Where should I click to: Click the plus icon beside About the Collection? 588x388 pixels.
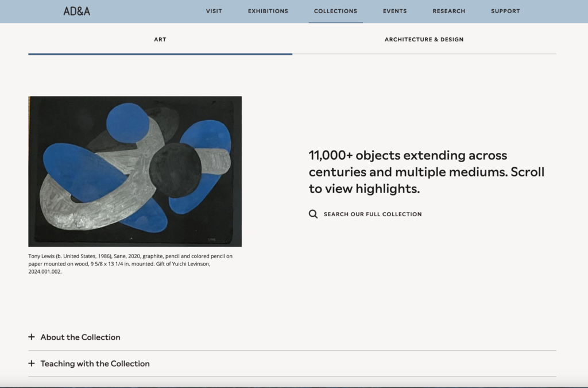[32, 337]
